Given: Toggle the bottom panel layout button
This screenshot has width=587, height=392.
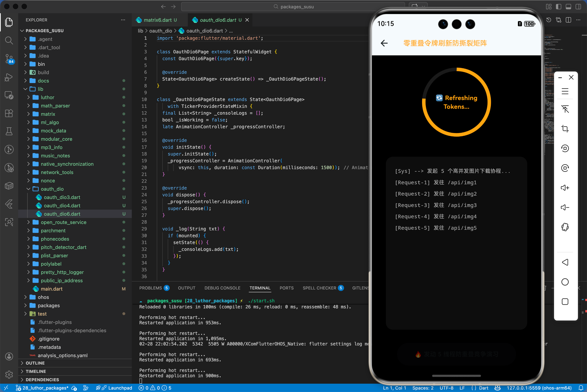Looking at the screenshot, I should (568, 7).
